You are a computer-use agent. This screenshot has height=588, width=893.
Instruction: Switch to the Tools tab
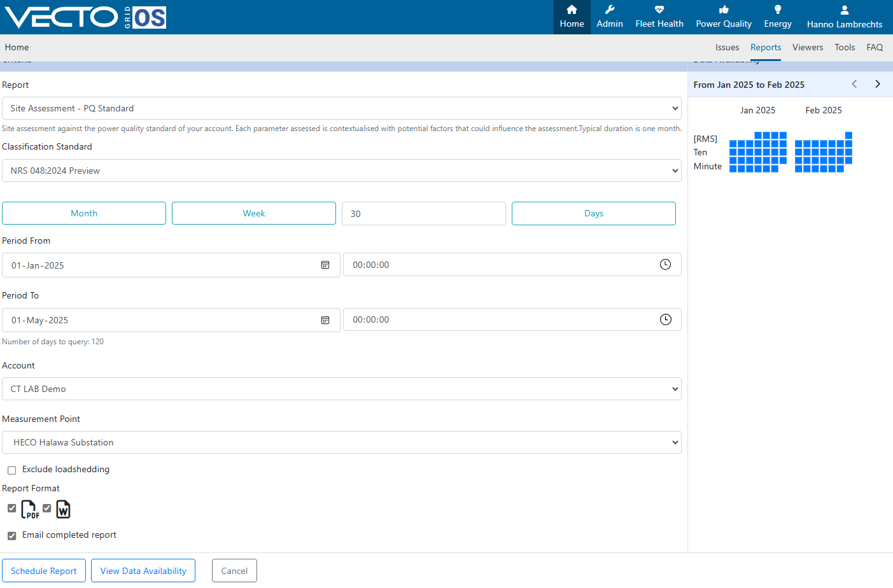point(845,47)
